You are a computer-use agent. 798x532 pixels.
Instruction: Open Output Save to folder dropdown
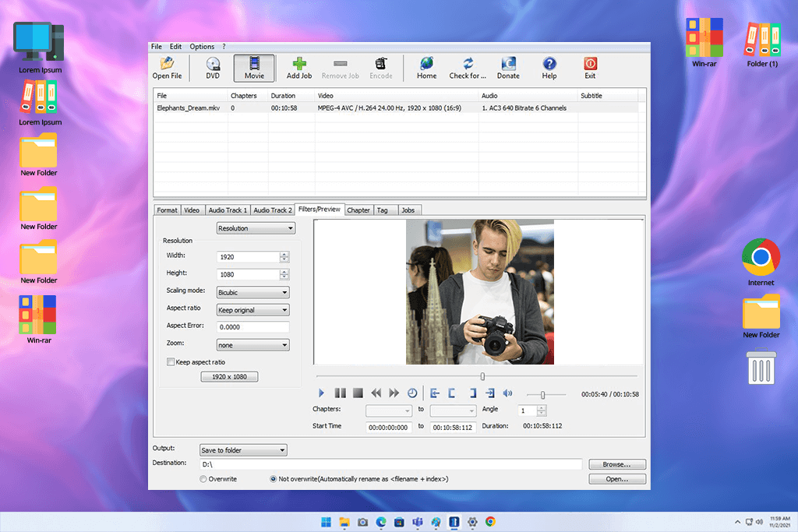pyautogui.click(x=243, y=450)
